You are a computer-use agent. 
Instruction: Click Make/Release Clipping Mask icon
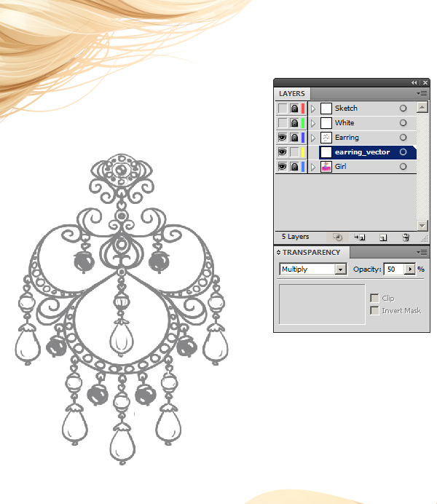(x=337, y=237)
